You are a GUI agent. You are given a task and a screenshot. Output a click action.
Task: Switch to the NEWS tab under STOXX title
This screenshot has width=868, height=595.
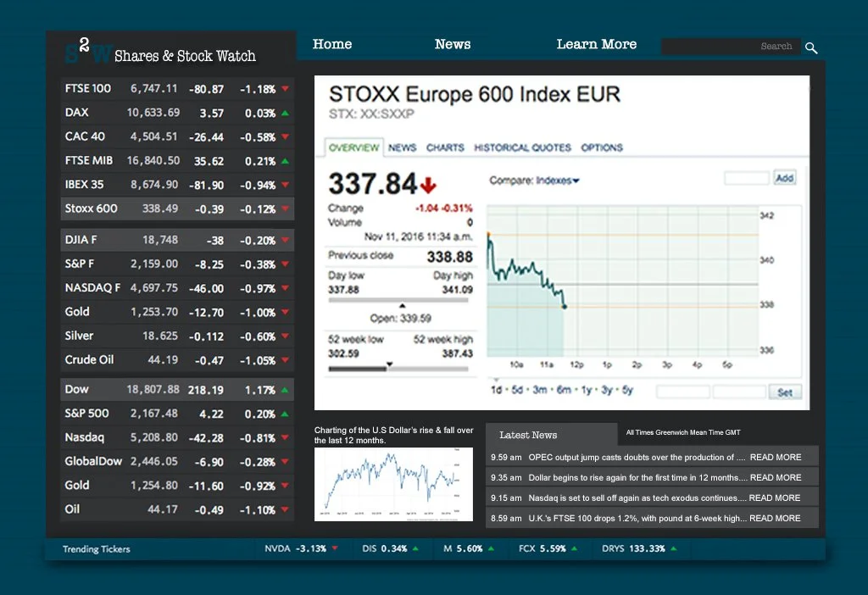402,147
